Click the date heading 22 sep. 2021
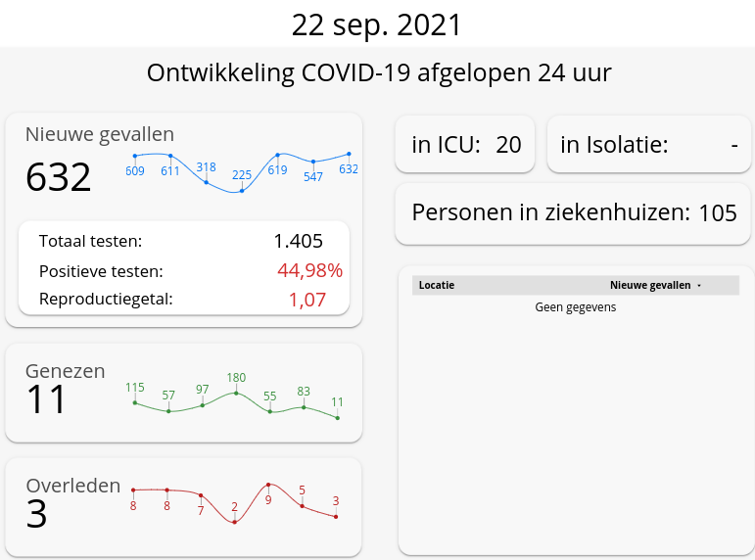 coord(377,25)
